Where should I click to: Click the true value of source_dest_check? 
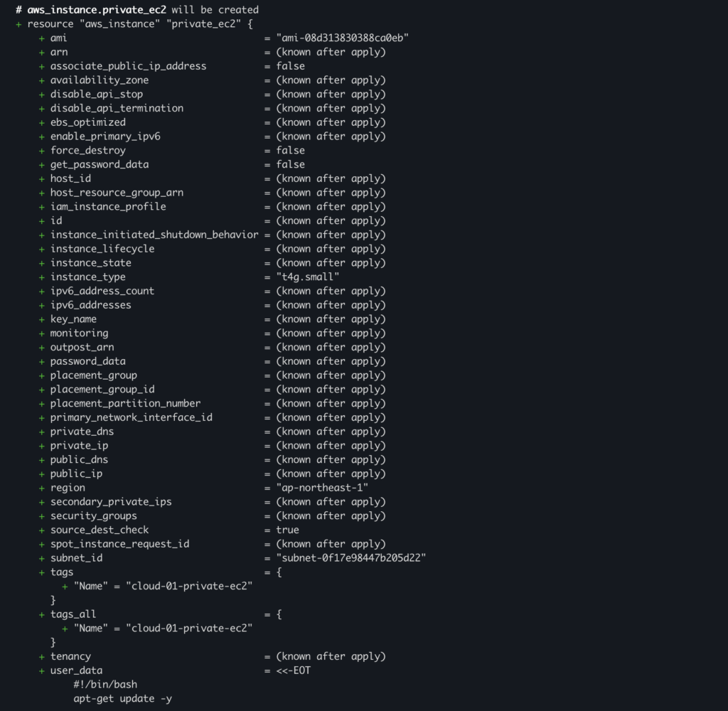coord(287,530)
